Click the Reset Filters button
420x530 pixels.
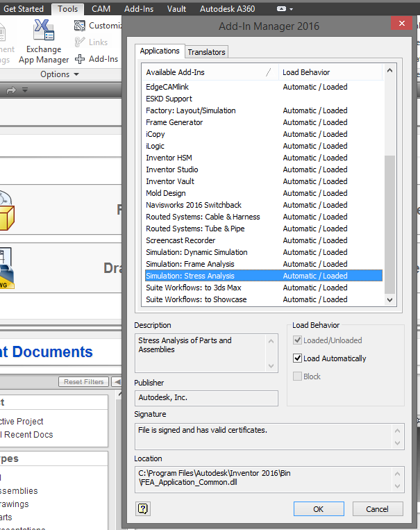tap(84, 381)
